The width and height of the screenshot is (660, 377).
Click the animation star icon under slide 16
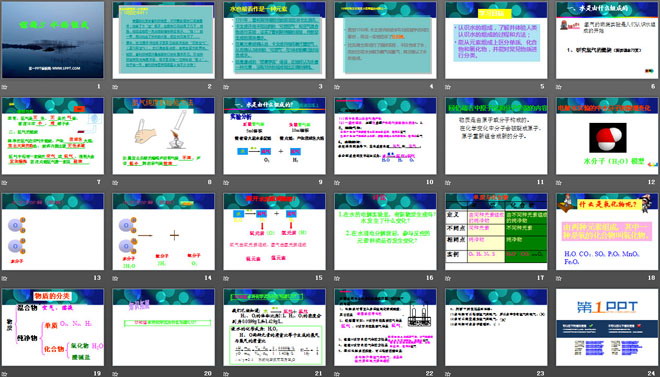click(337, 278)
